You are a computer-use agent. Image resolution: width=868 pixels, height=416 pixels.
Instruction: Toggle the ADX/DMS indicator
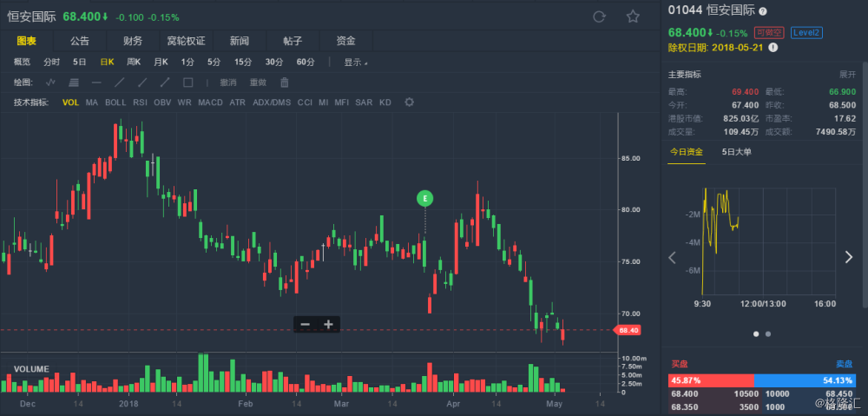click(272, 102)
